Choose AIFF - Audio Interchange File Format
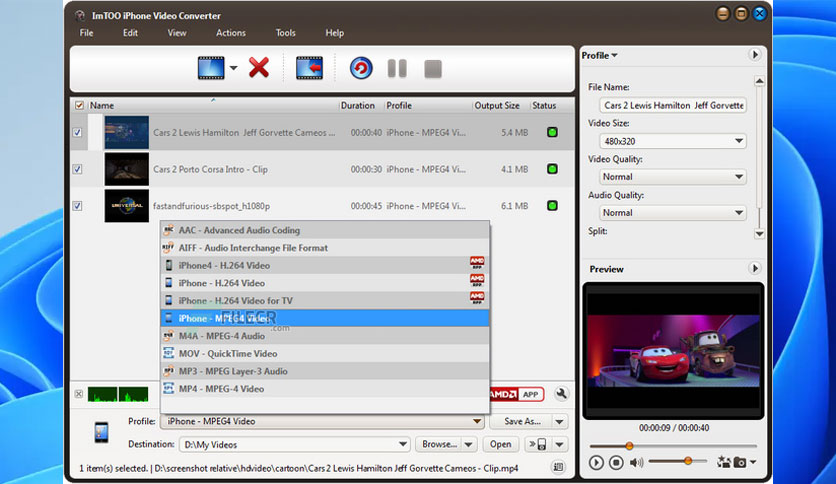The height and width of the screenshot is (484, 836). click(x=325, y=248)
